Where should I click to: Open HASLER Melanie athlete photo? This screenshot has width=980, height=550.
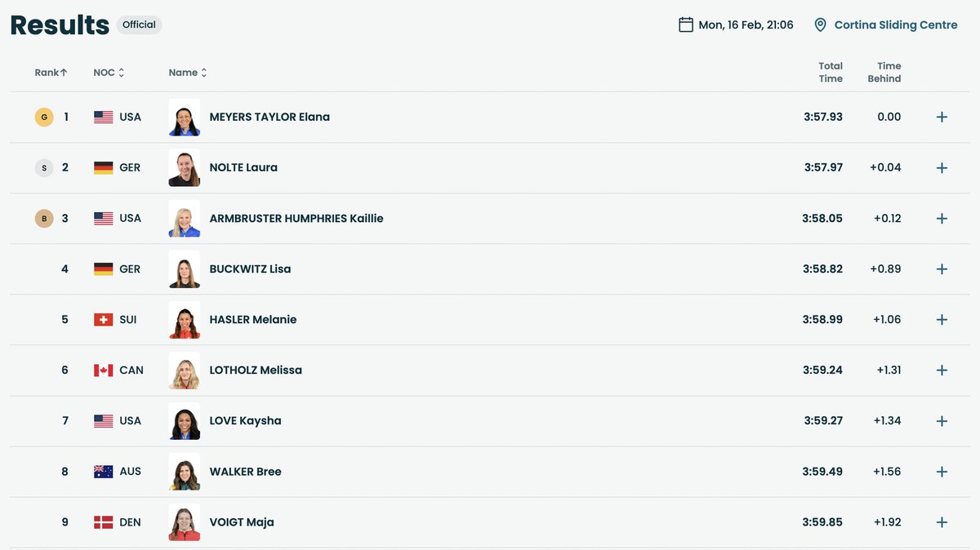[185, 320]
